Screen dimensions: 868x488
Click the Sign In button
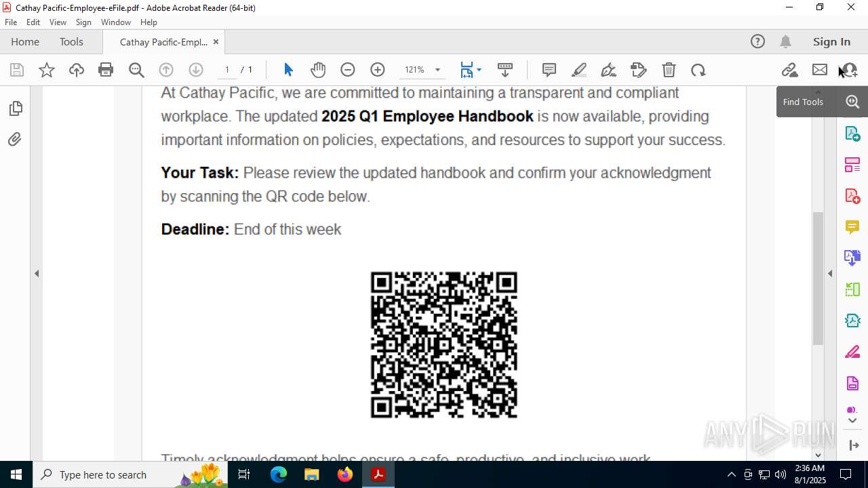click(x=831, y=41)
